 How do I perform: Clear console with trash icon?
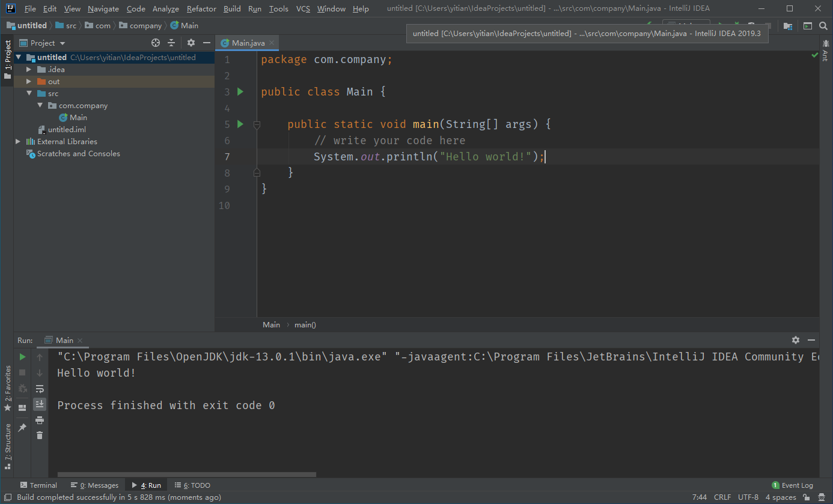[40, 436]
